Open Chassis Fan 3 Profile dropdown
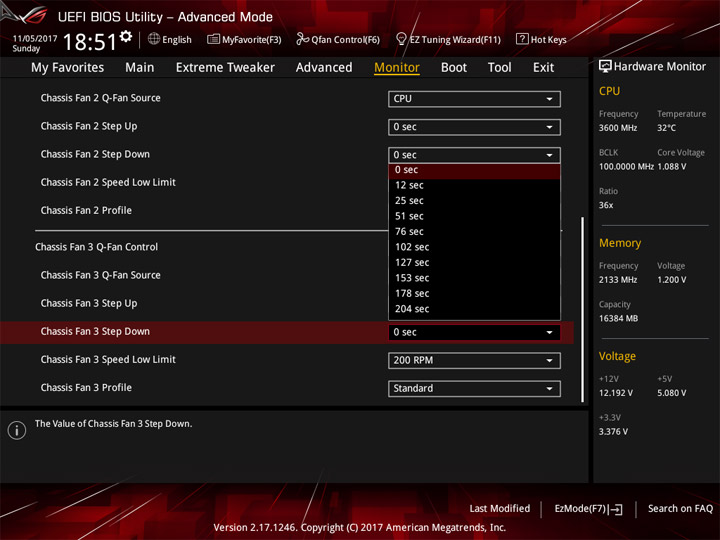 point(474,388)
